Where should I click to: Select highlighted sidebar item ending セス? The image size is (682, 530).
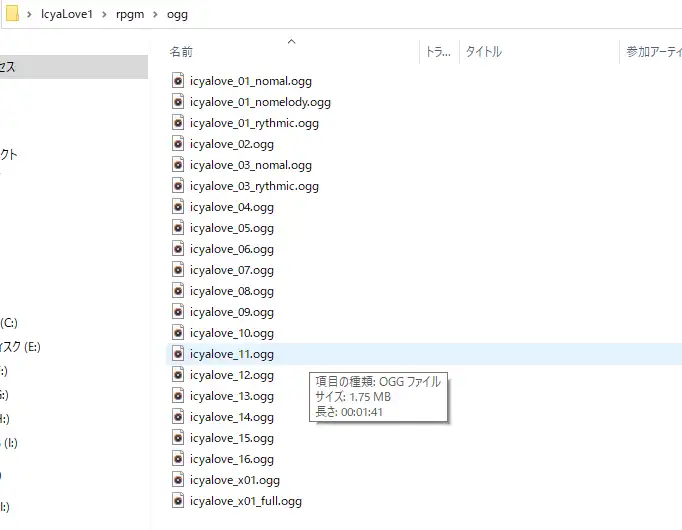[74, 67]
